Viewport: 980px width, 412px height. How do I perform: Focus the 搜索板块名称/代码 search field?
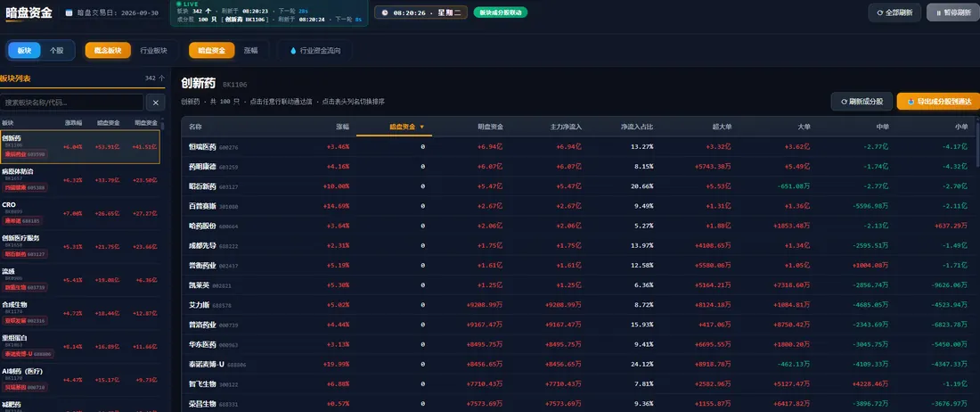72,103
